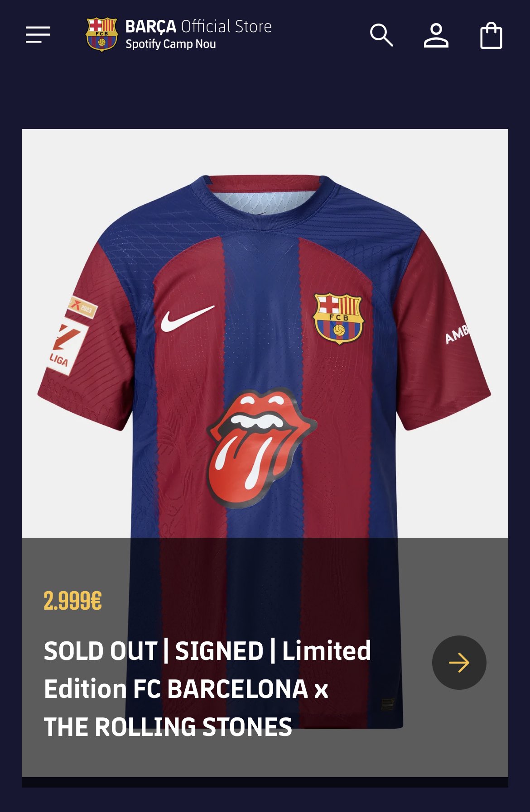Open the user account profile icon

tap(436, 35)
